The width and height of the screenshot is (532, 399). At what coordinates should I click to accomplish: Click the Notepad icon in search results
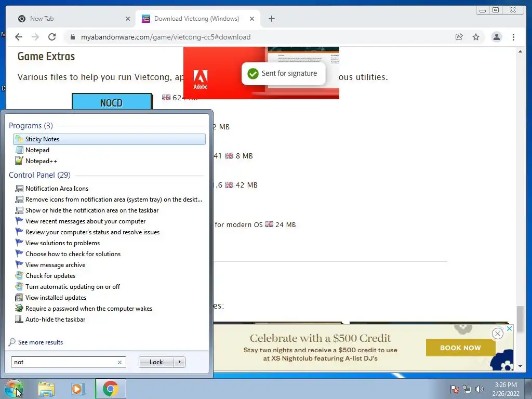tap(19, 150)
